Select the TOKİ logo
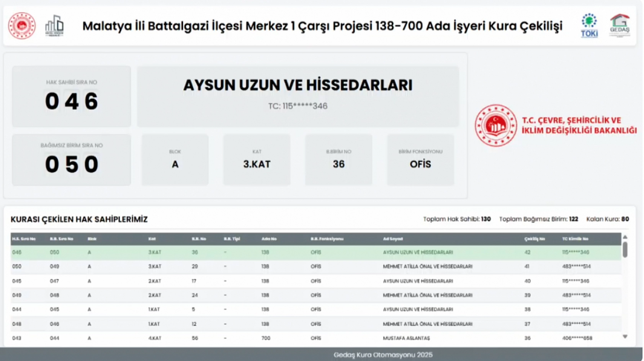Image resolution: width=644 pixels, height=361 pixels. tap(589, 24)
